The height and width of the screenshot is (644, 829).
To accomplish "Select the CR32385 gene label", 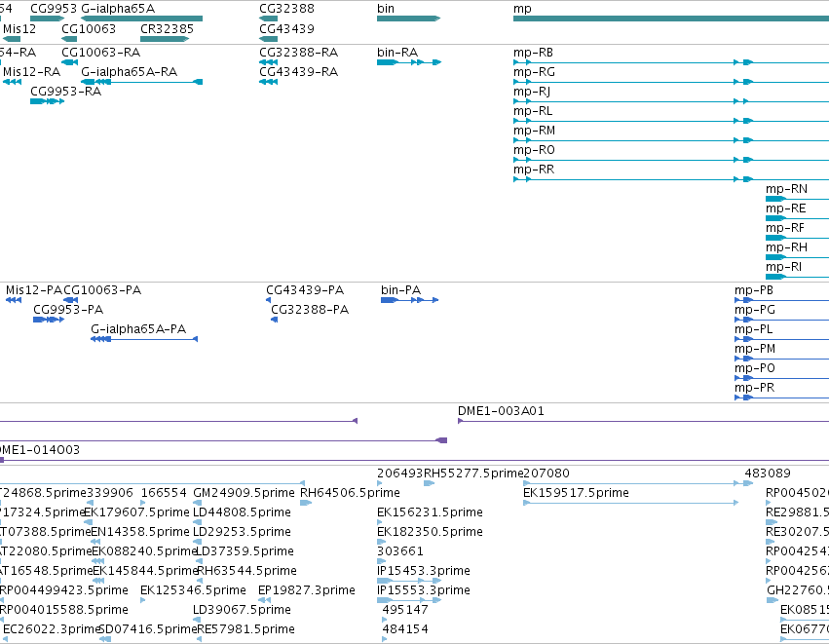I will point(168,29).
